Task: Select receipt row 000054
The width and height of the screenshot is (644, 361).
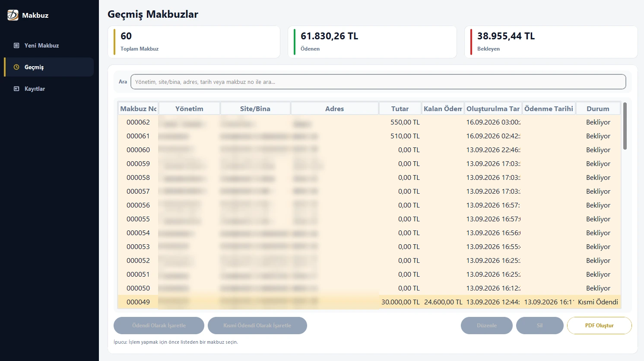Action: [x=369, y=233]
